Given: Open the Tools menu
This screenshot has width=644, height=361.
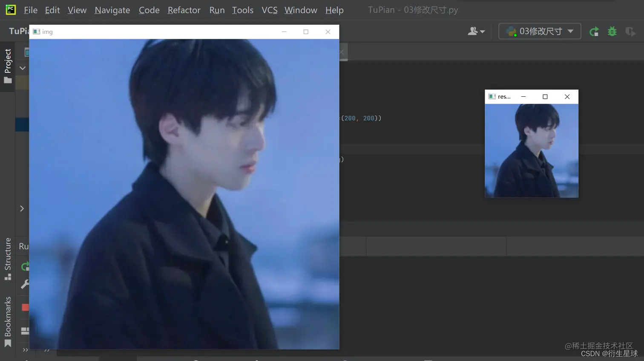Looking at the screenshot, I should click(x=243, y=10).
